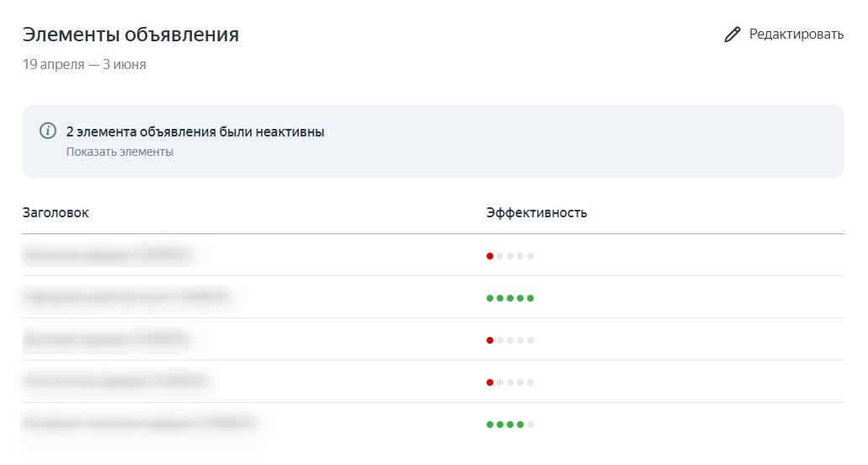
Task: Click the Эффективность column header
Action: (x=536, y=212)
